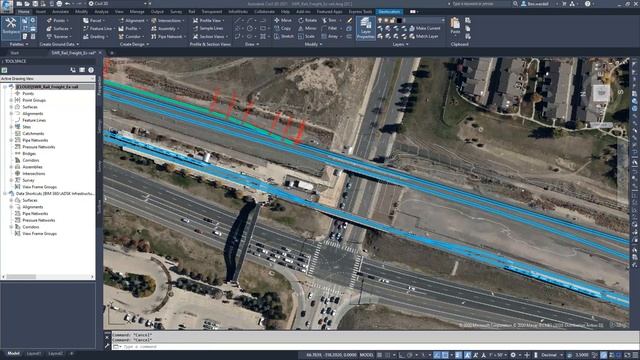The width and height of the screenshot is (640, 360).
Task: Click the Parcel tool in ribbon
Action: [93, 20]
